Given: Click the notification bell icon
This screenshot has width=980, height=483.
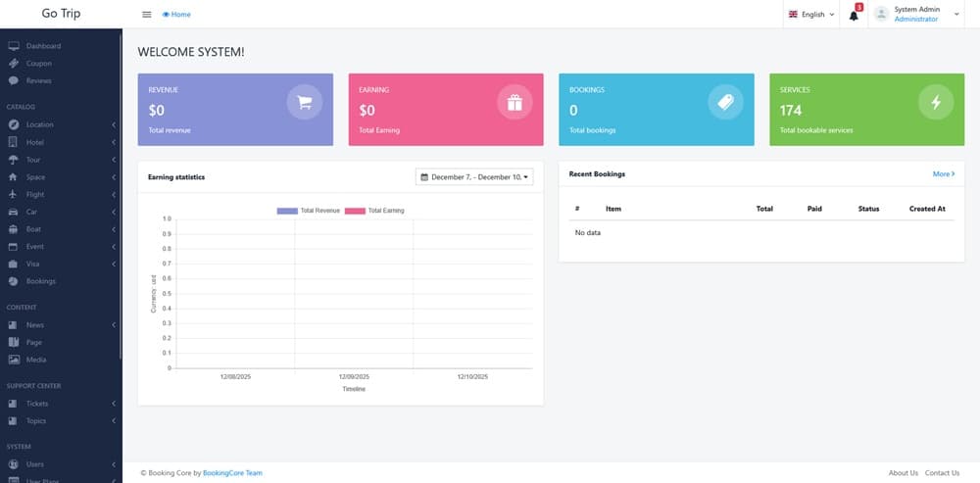Looking at the screenshot, I should 854,15.
